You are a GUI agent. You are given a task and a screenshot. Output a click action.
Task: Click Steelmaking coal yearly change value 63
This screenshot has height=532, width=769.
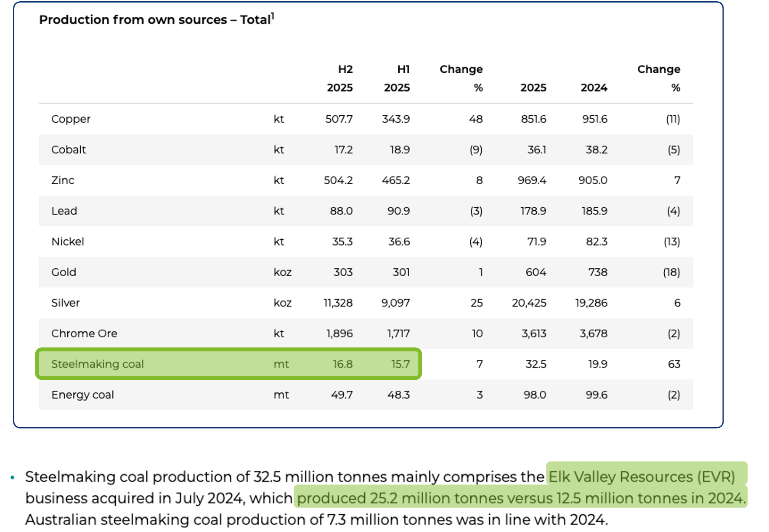point(674,364)
